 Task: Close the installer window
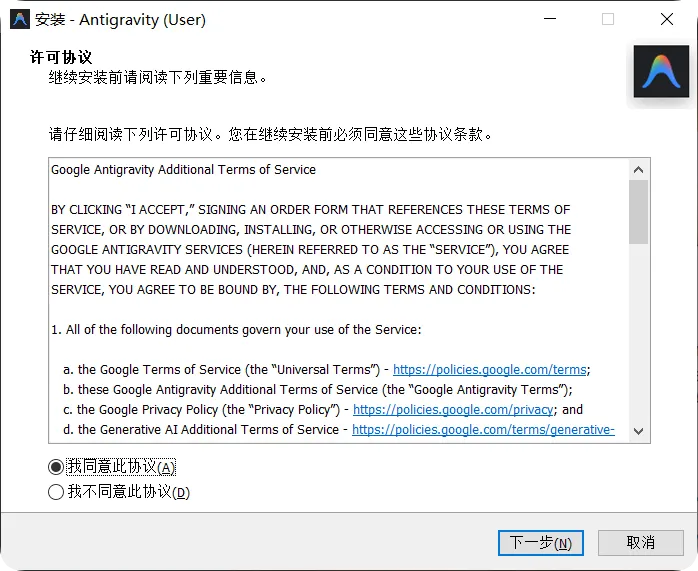coord(667,19)
